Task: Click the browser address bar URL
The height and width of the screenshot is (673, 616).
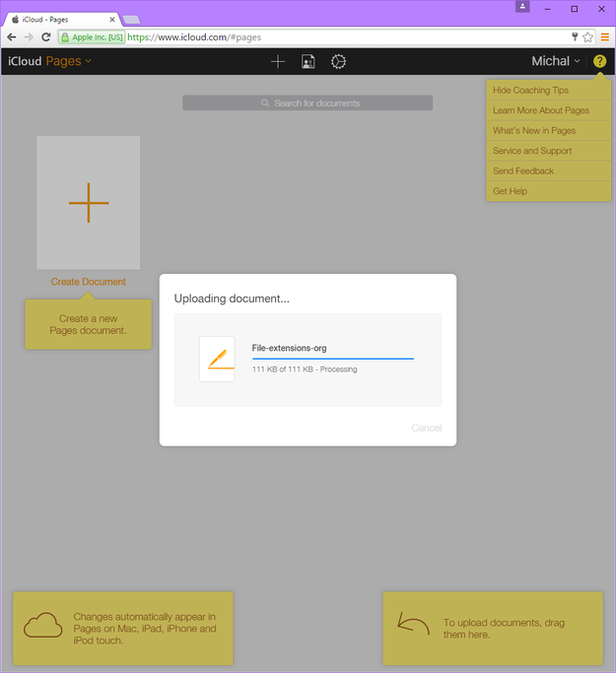Action: tap(194, 37)
